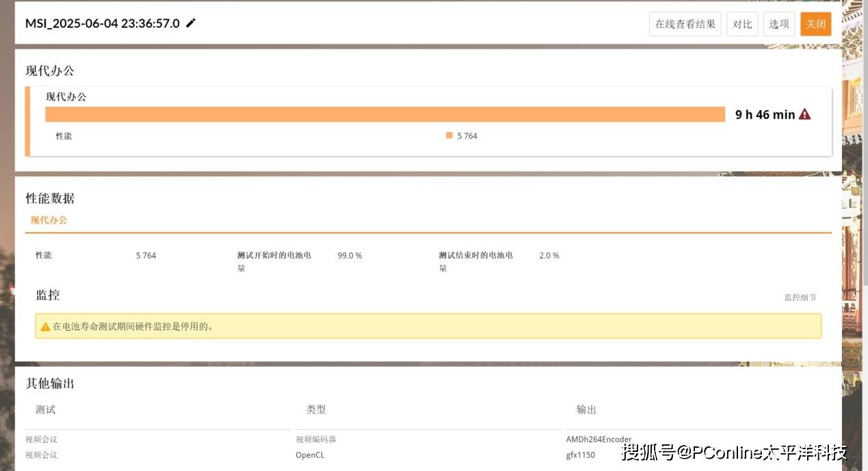Open the 选项 options button
The image size is (868, 471).
[779, 24]
